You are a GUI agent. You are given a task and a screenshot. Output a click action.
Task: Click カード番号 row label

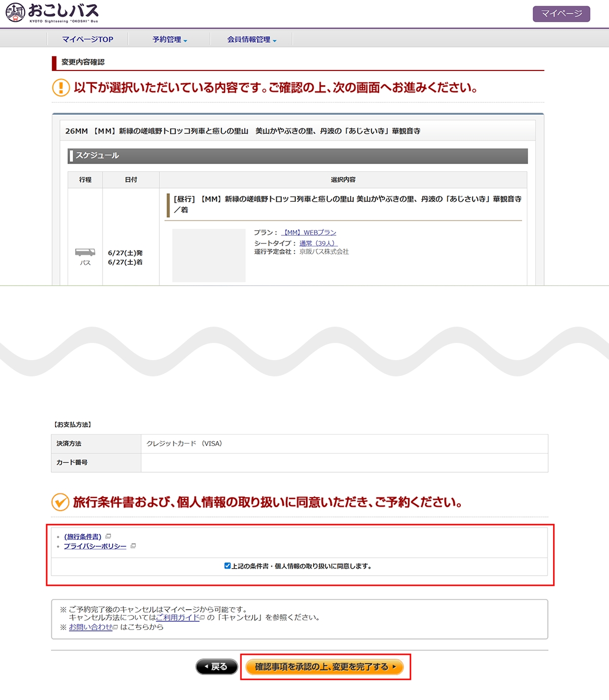coord(72,463)
